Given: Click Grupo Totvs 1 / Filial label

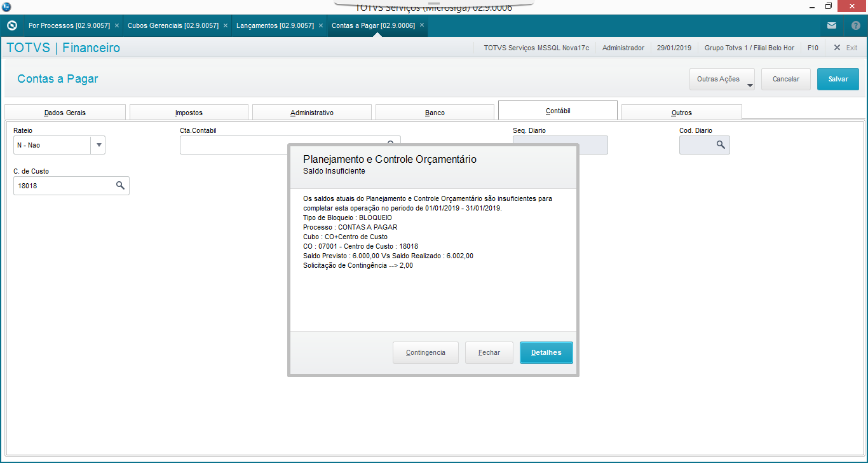Looking at the screenshot, I should click(x=749, y=48).
